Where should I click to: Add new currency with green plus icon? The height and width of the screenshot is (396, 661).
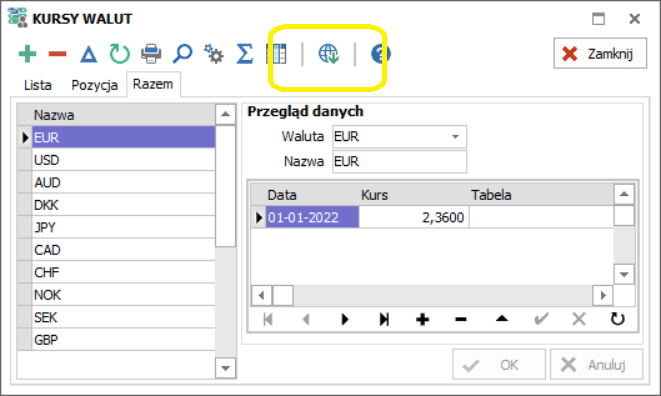click(27, 54)
